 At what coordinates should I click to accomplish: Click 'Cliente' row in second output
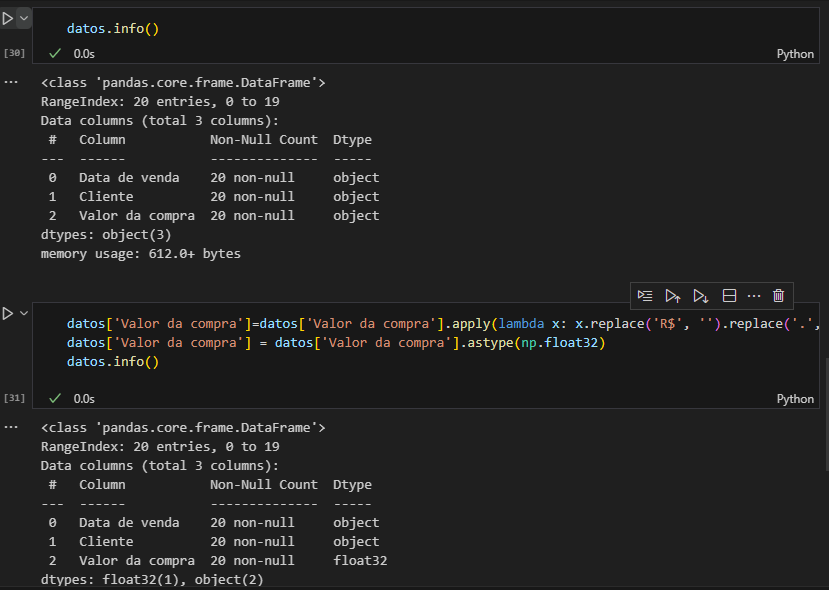[x=214, y=541]
